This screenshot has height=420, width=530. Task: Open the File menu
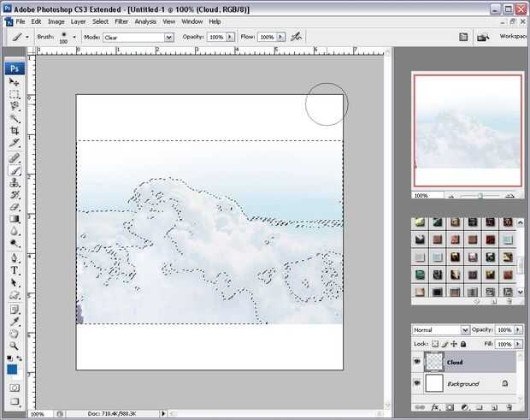(x=21, y=21)
